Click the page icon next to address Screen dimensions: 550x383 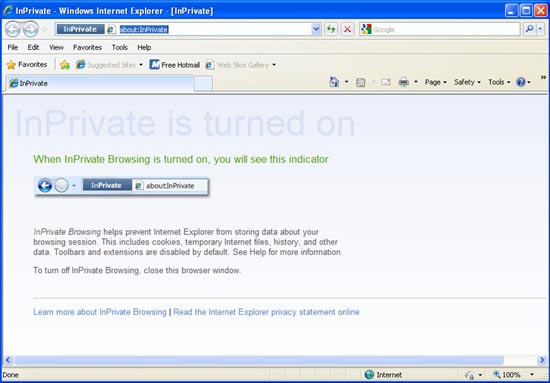[111, 29]
